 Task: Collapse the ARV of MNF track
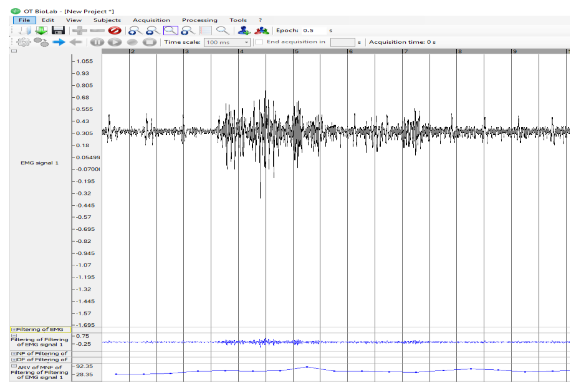pyautogui.click(x=14, y=366)
